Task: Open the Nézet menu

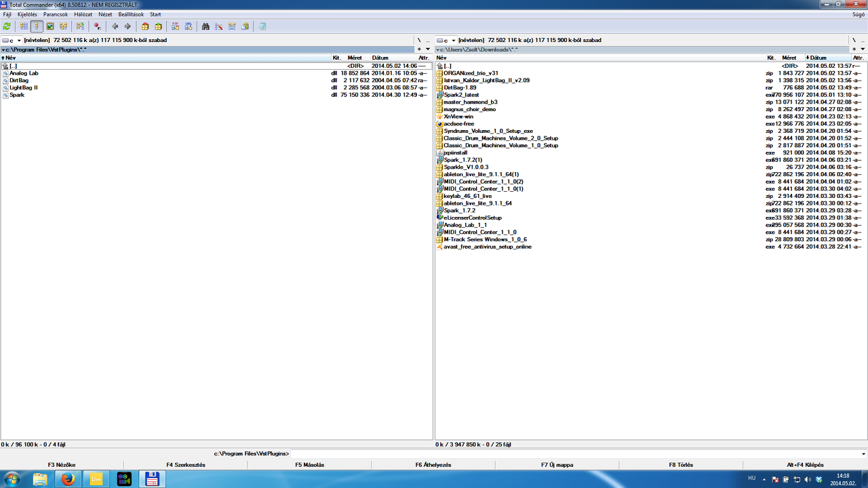Action: 105,14
